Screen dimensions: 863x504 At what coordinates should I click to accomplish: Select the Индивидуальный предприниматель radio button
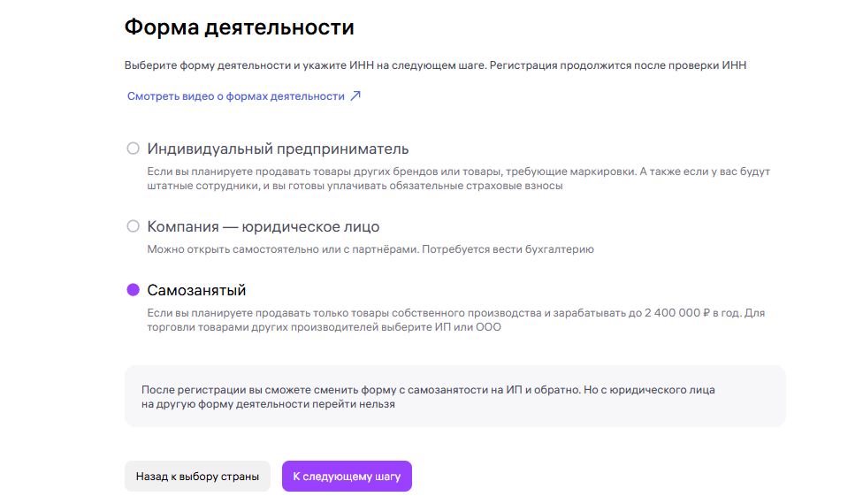tap(134, 149)
